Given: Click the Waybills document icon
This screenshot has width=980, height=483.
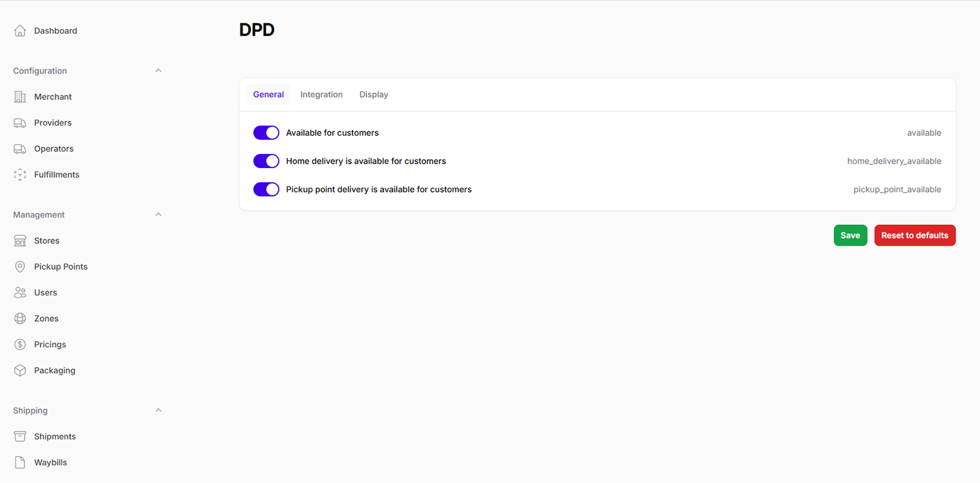Looking at the screenshot, I should click(20, 462).
